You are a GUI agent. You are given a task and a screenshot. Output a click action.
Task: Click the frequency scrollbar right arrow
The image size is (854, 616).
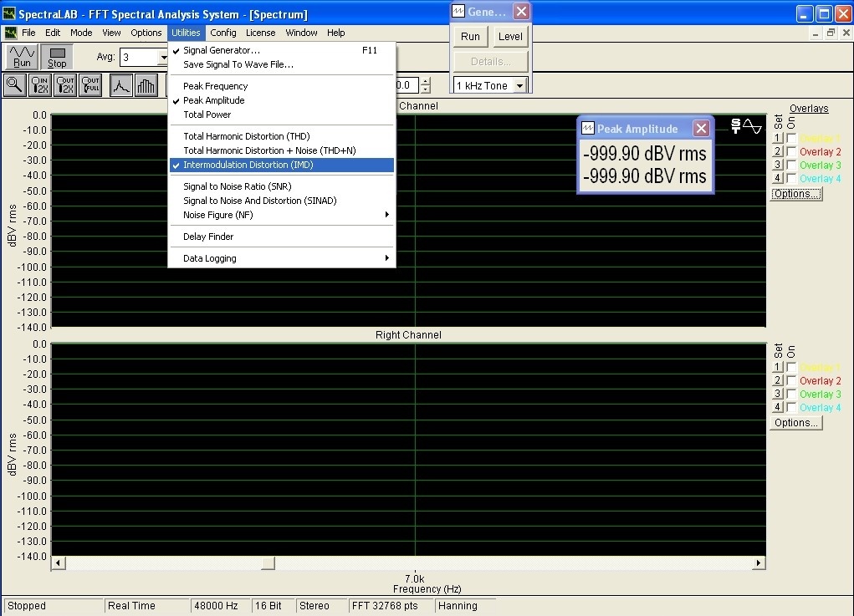click(x=758, y=563)
